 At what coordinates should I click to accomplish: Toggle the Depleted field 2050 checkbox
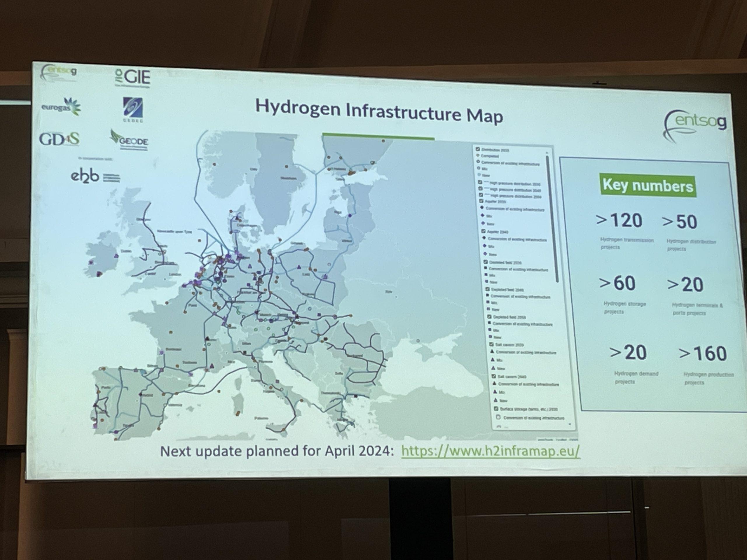point(489,317)
